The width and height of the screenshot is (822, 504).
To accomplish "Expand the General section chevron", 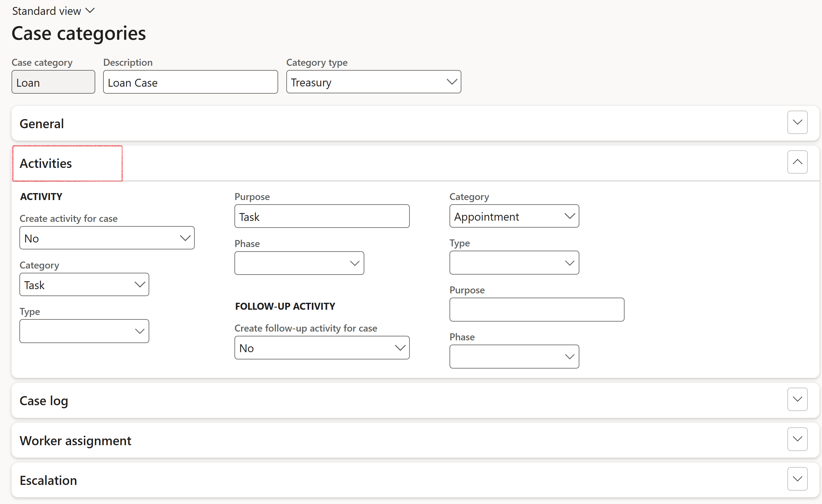I will click(x=797, y=122).
